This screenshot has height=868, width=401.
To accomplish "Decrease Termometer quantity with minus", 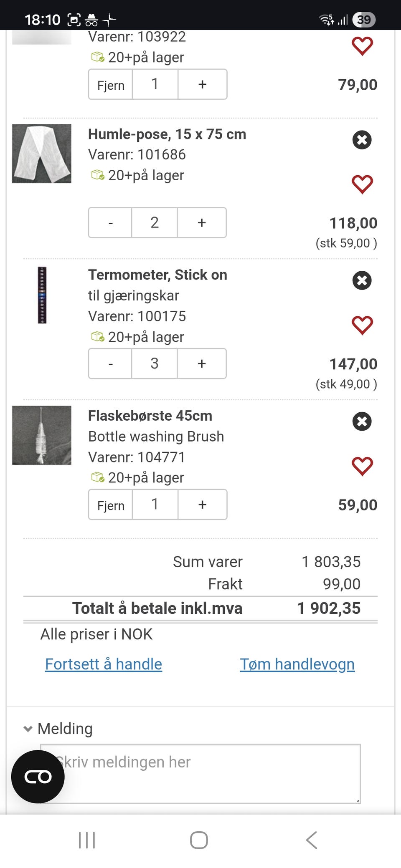I will tap(110, 364).
